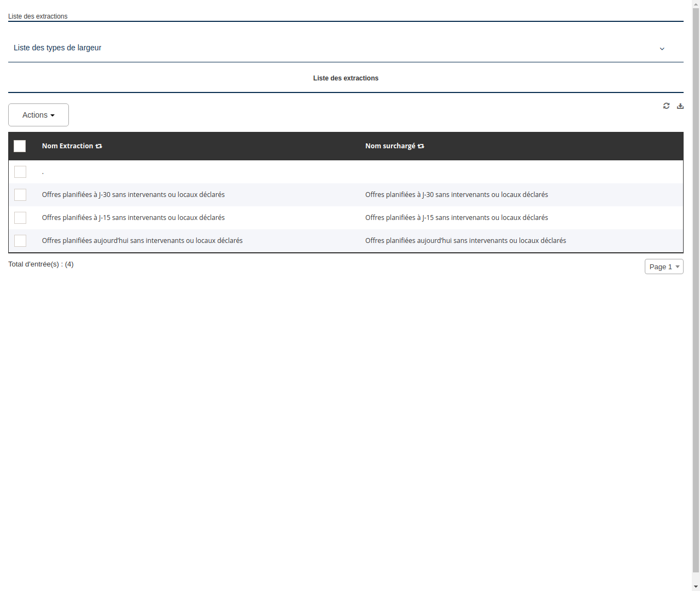
Task: Open 'Offres planifiées à J-30 sans intervenants' extraction
Action: point(133,195)
